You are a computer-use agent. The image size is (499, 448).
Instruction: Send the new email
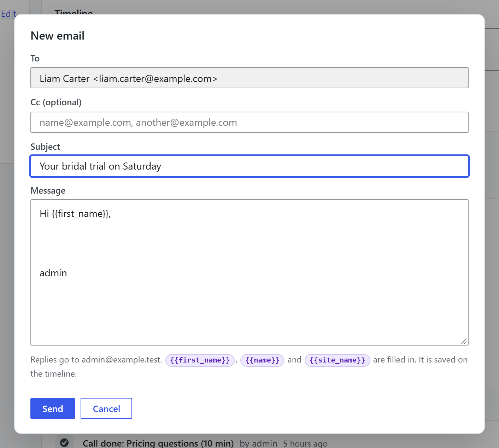[x=53, y=408]
